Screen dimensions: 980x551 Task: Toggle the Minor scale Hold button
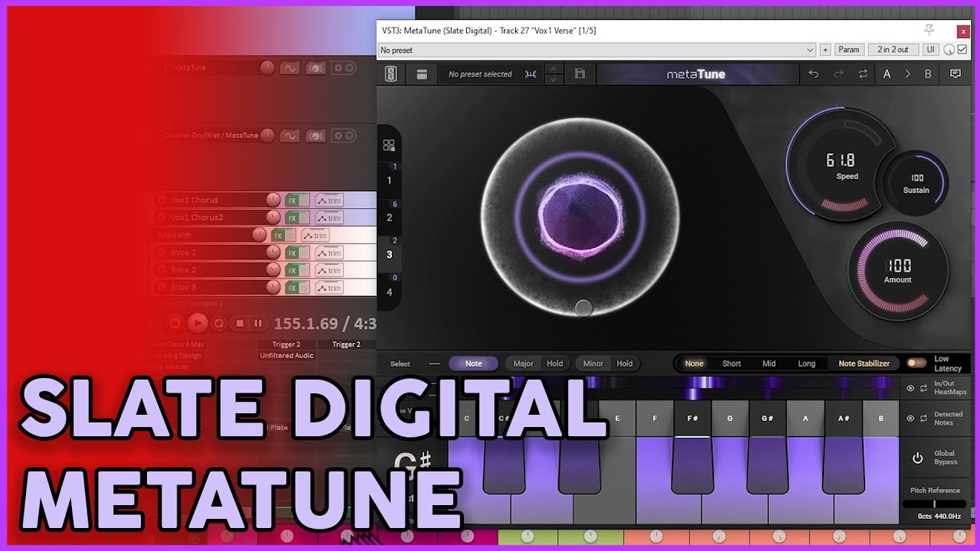625,364
